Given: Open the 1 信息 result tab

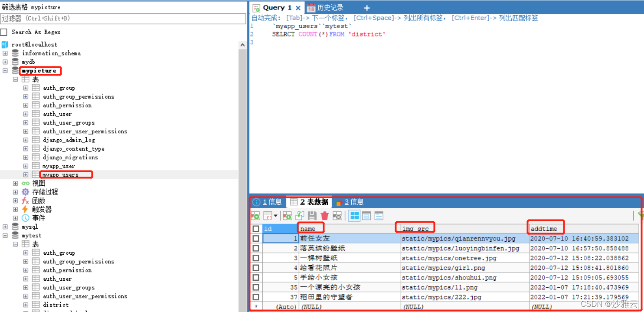Looking at the screenshot, I should (268, 202).
